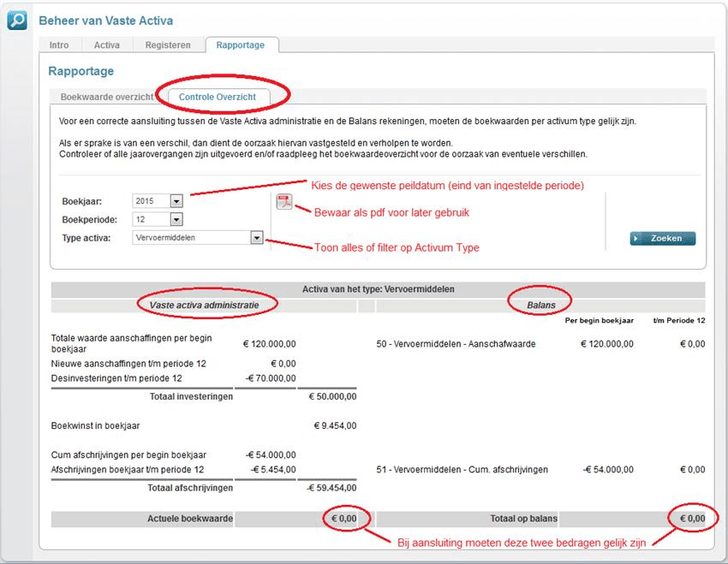Switch to the Boekwaarde overzicht sub-tab
The image size is (728, 564).
107,97
